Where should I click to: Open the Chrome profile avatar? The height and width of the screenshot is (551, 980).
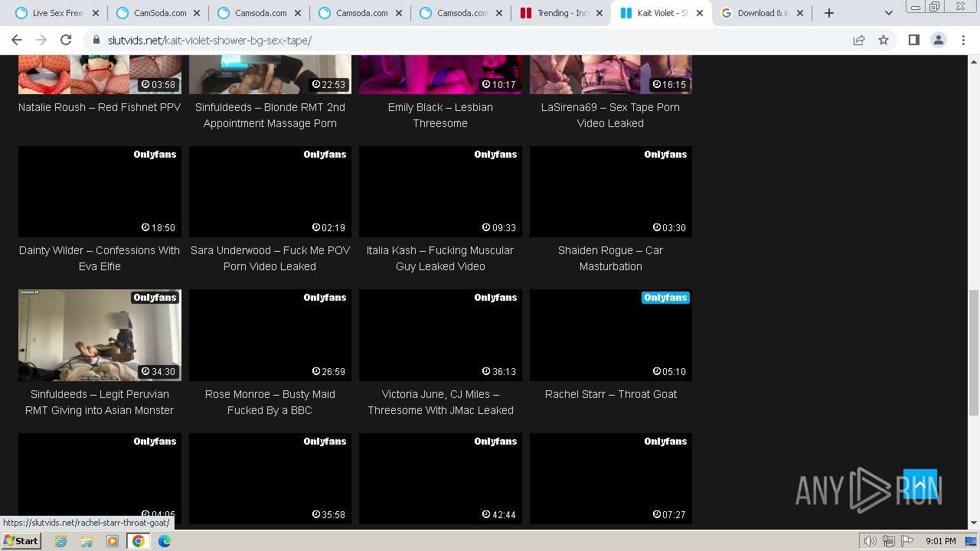click(x=938, y=40)
